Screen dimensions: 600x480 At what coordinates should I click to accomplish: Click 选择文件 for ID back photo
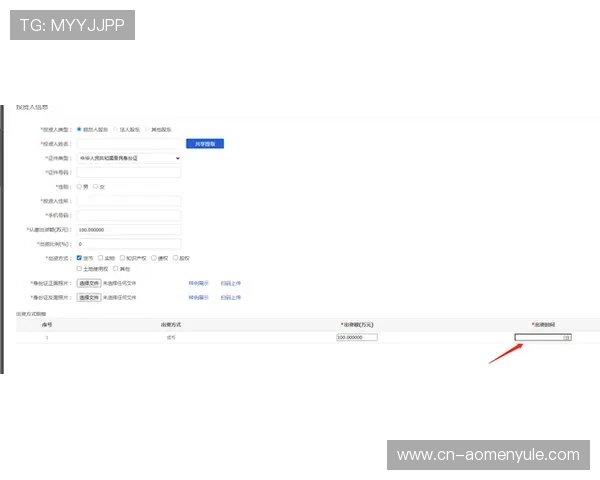[89, 297]
